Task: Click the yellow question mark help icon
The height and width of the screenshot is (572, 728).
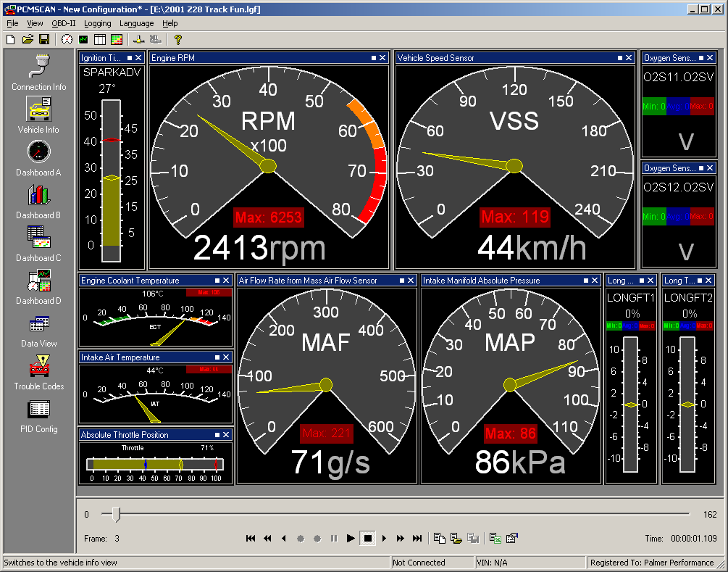Action: click(x=177, y=39)
